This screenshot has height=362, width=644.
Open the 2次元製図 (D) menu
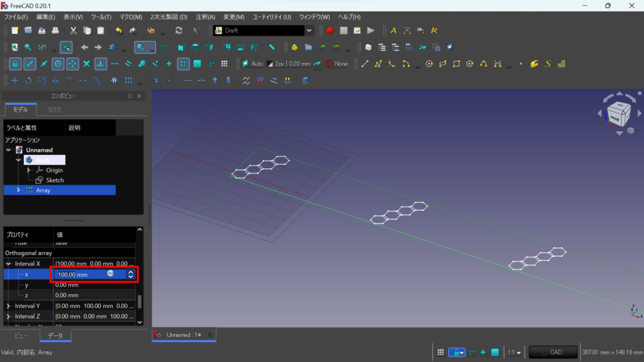[x=169, y=17]
